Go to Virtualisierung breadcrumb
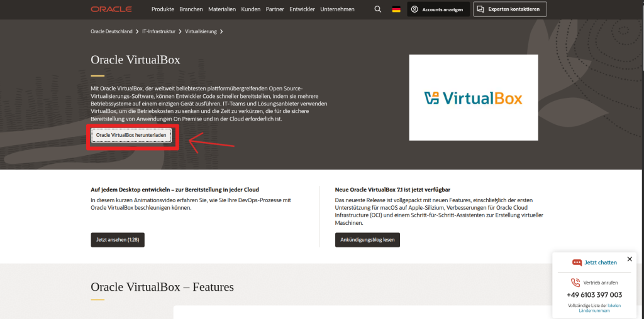 201,31
